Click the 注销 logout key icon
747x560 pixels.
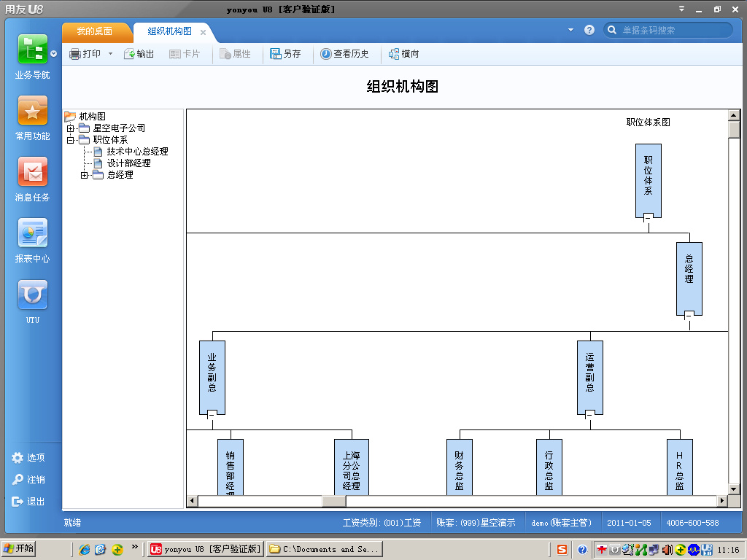coord(28,480)
